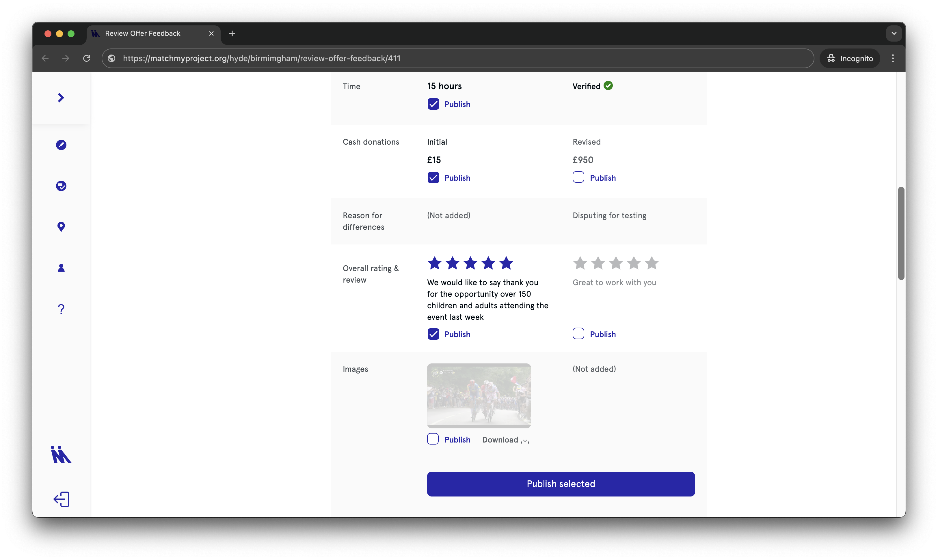Click the download arrow icon beside image
This screenshot has width=938, height=560.
click(525, 440)
